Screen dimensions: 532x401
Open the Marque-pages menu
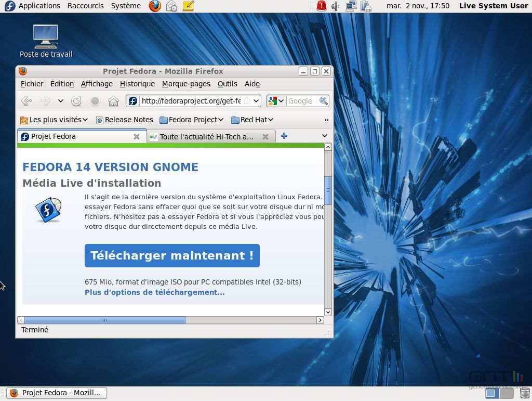[186, 84]
